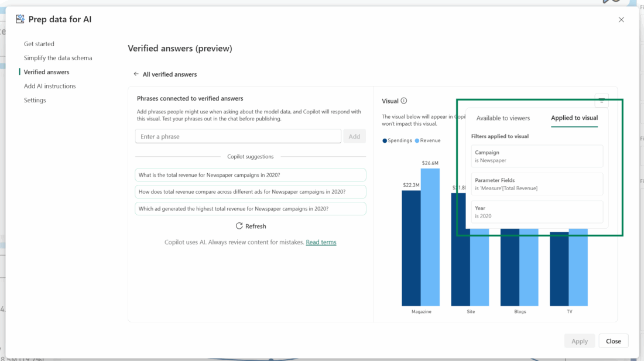644x361 pixels.
Task: Select the Applied to visual tab
Action: 574,118
